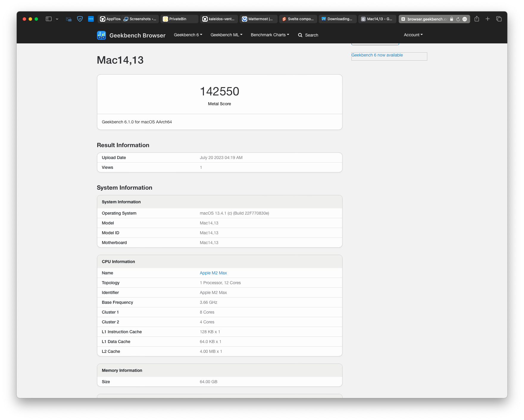Screen dimensions: 524x420
Task: Click the 64.00 GB memory size value
Action: coord(209,382)
